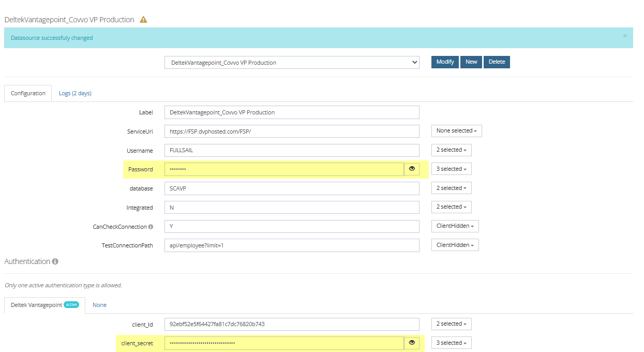Viewport: 644px width, 352px height.
Task: Click the New button
Action: 471,62
